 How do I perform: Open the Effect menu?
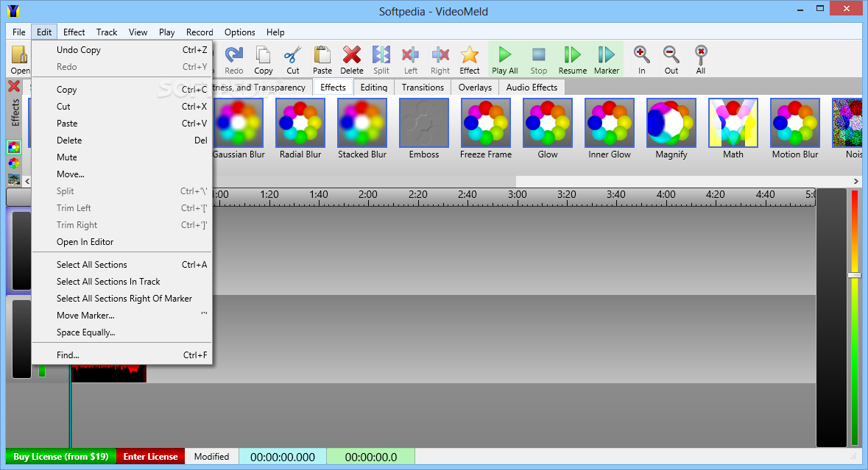click(74, 32)
